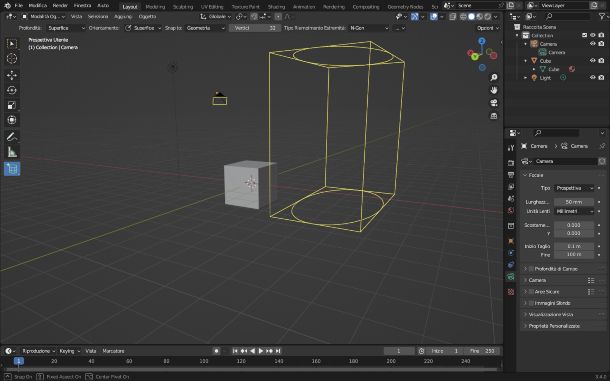Toggle Collection exclude checkbox in outliner
This screenshot has height=381, width=610.
[x=584, y=35]
